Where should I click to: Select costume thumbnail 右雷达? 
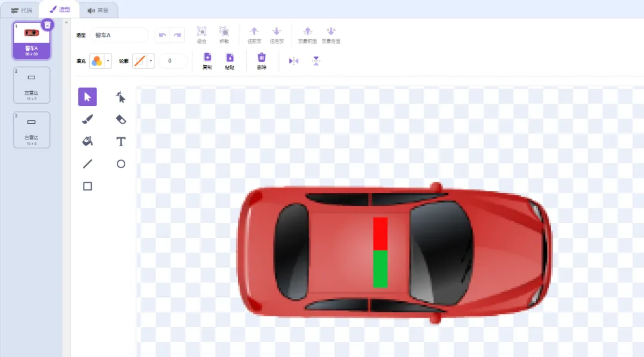[32, 130]
